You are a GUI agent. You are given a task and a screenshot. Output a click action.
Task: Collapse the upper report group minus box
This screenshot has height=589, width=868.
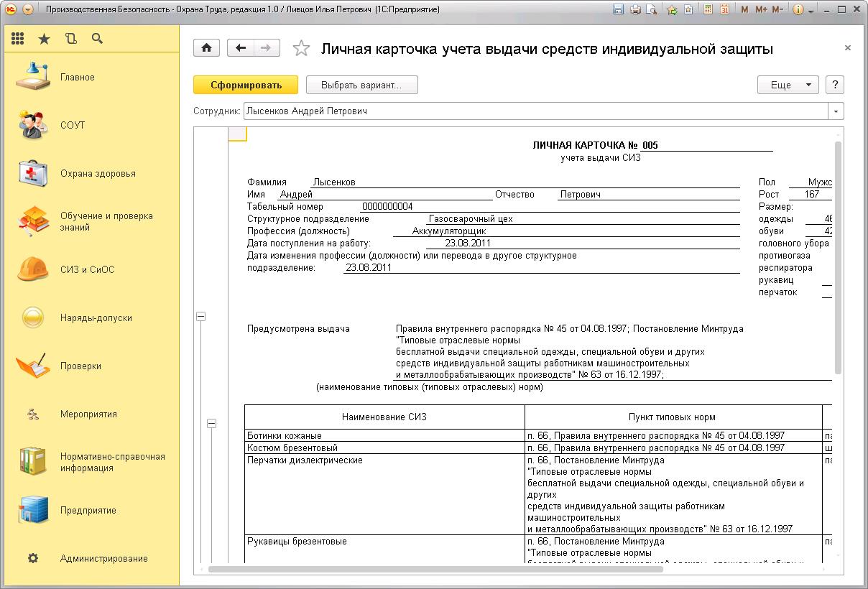[x=201, y=316]
